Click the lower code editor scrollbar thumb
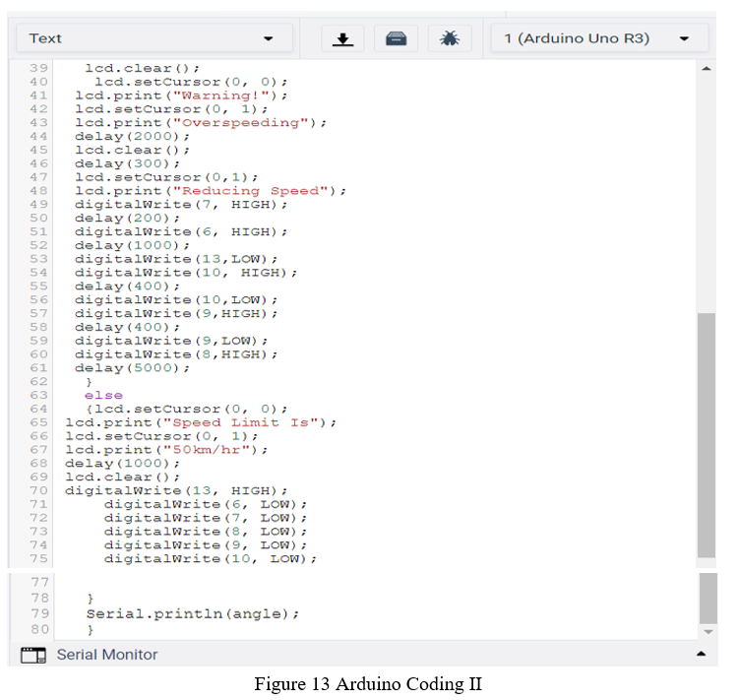 pos(707,598)
